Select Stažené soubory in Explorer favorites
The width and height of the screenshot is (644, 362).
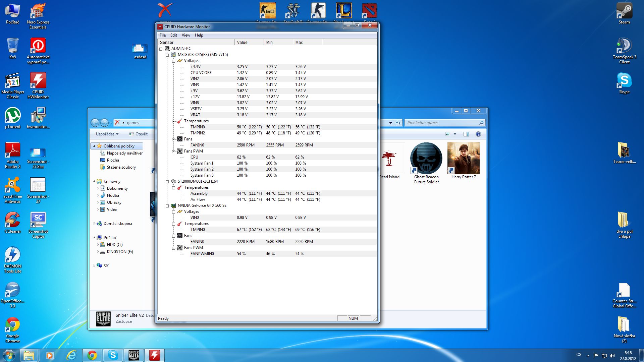[121, 167]
